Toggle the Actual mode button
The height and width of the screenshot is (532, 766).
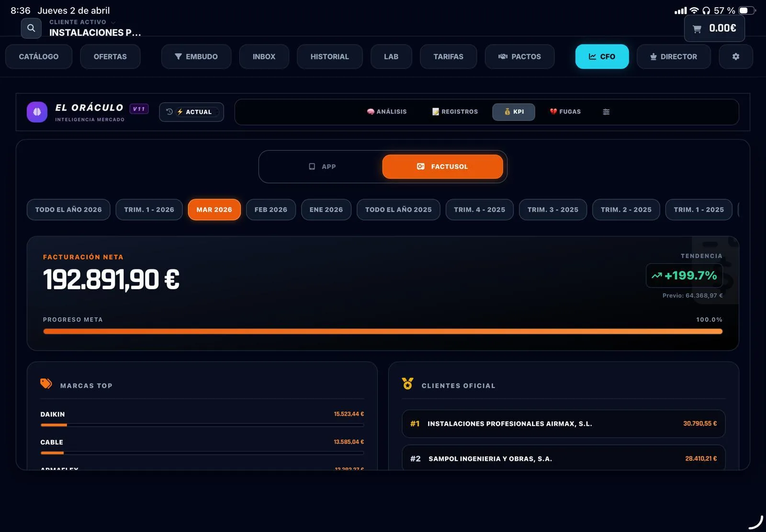[x=191, y=112]
